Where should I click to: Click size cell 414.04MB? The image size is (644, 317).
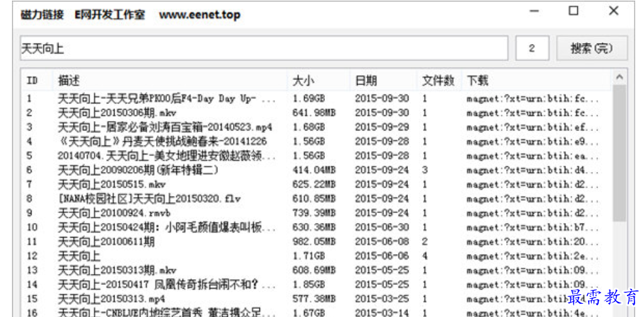point(314,170)
